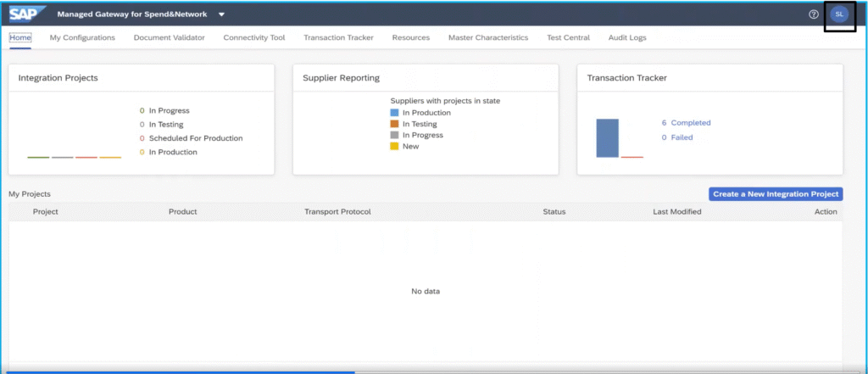The height and width of the screenshot is (374, 868).
Task: Click 0 In Production in Integration Projects
Action: [x=169, y=152]
